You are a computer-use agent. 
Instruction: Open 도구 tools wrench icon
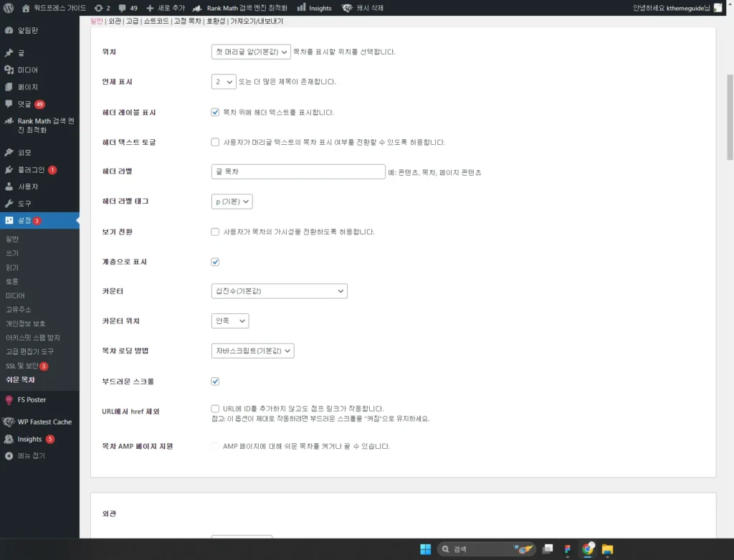[x=9, y=203]
